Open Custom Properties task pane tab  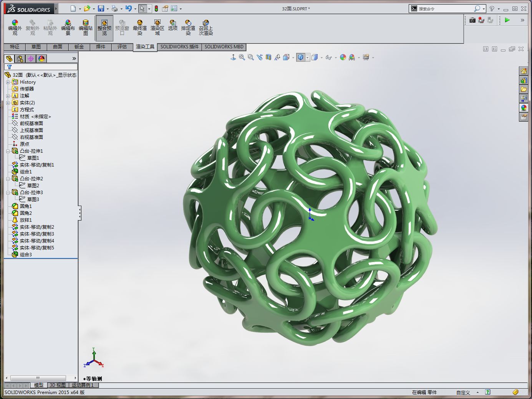(524, 117)
